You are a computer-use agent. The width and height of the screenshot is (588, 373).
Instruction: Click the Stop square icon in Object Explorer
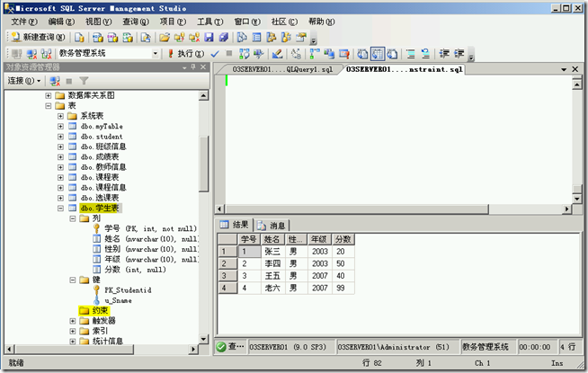(69, 81)
